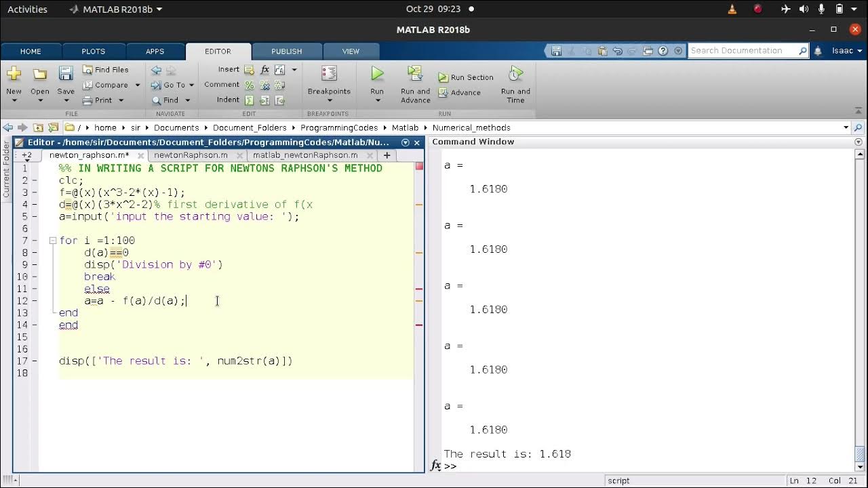The height and width of the screenshot is (488, 868).
Task: Decrease indent with the indent-left icon
Action: point(279,100)
